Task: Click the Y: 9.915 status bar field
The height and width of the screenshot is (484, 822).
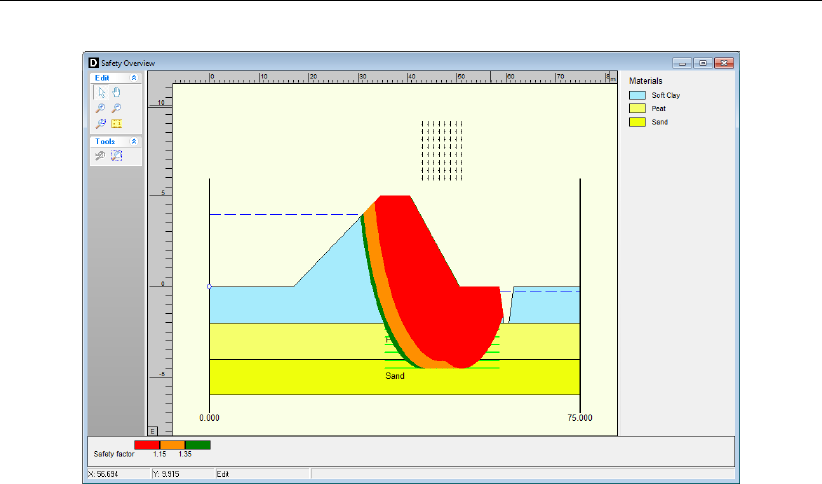Action: pyautogui.click(x=183, y=474)
